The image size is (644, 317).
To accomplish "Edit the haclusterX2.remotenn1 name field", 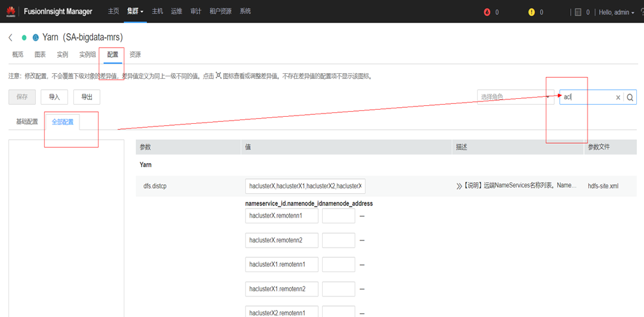I will [282, 312].
